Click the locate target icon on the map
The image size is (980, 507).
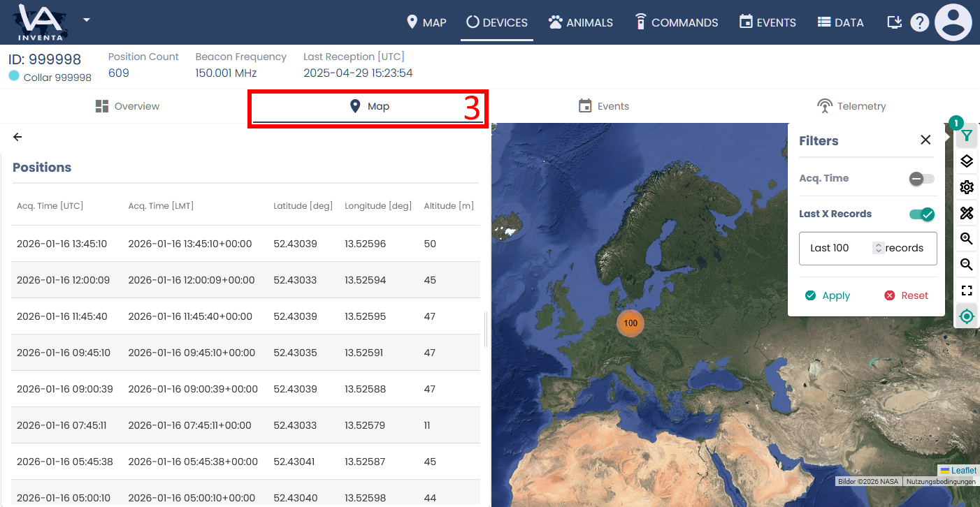(x=967, y=316)
